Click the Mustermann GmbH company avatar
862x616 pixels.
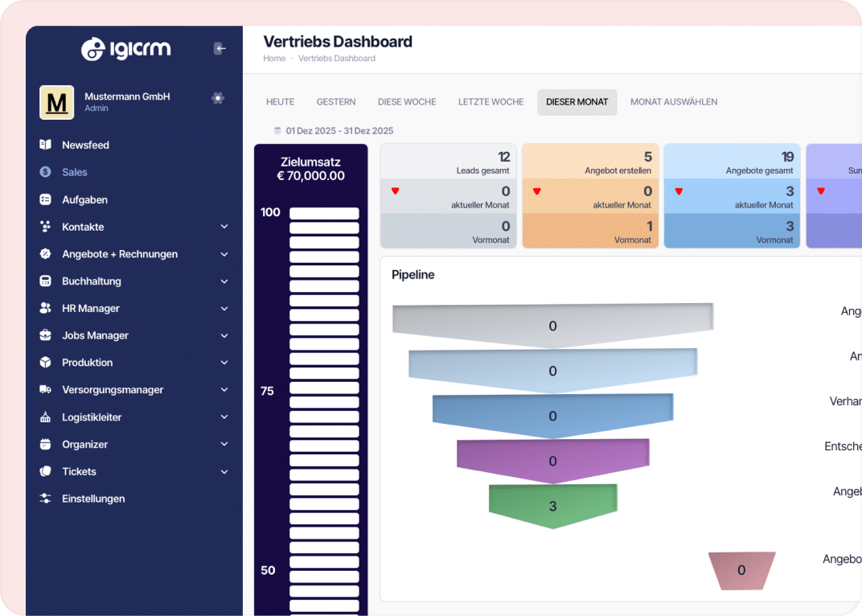point(56,102)
